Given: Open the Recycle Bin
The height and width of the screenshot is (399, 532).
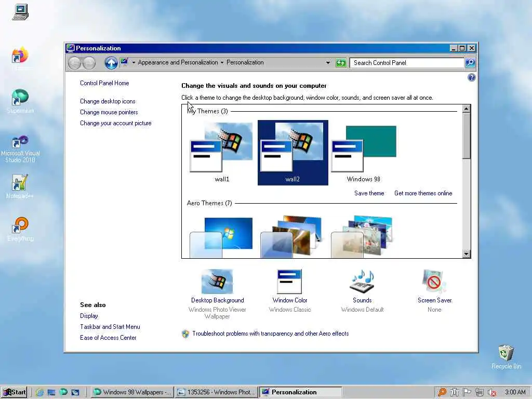Looking at the screenshot, I should (506, 353).
